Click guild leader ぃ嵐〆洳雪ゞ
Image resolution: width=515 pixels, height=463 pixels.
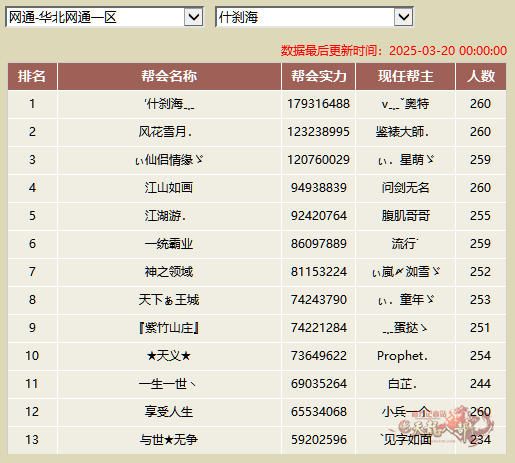coord(406,272)
